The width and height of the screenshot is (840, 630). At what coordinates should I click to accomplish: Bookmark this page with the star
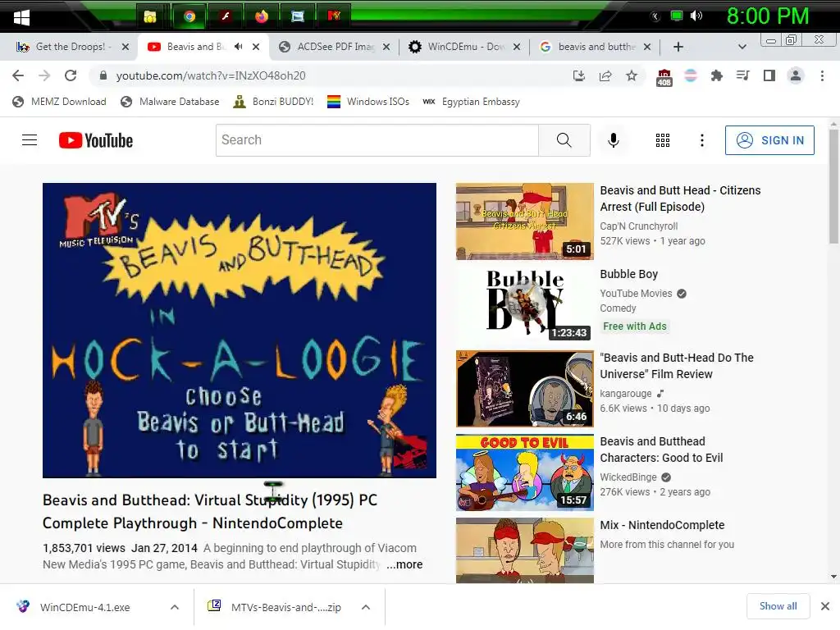(632, 75)
